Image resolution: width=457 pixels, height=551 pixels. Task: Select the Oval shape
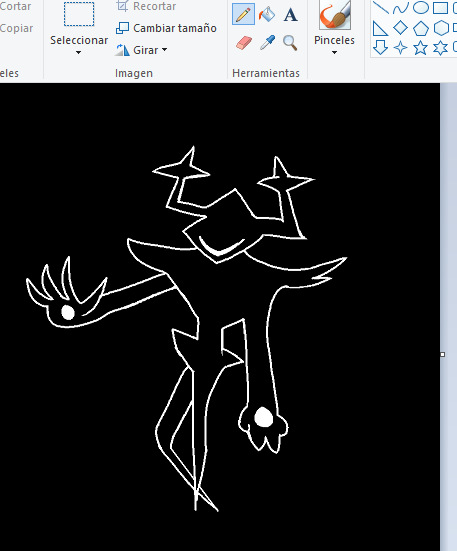pyautogui.click(x=420, y=8)
